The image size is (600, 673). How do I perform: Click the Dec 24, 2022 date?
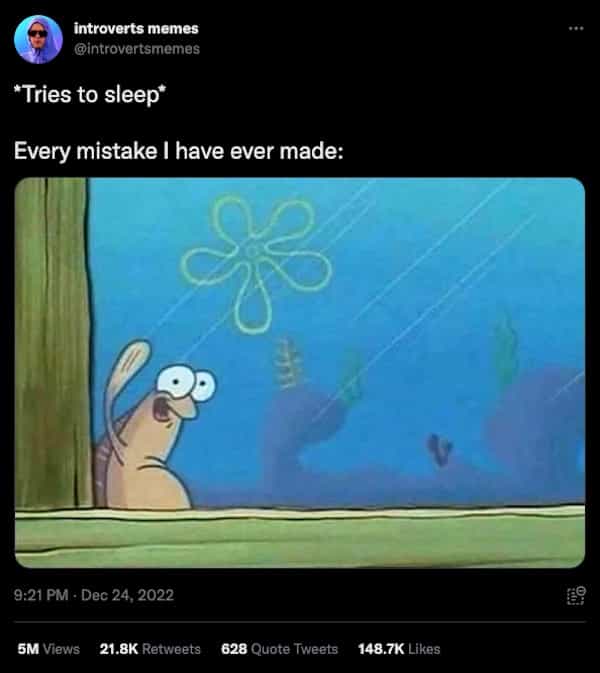pos(127,595)
